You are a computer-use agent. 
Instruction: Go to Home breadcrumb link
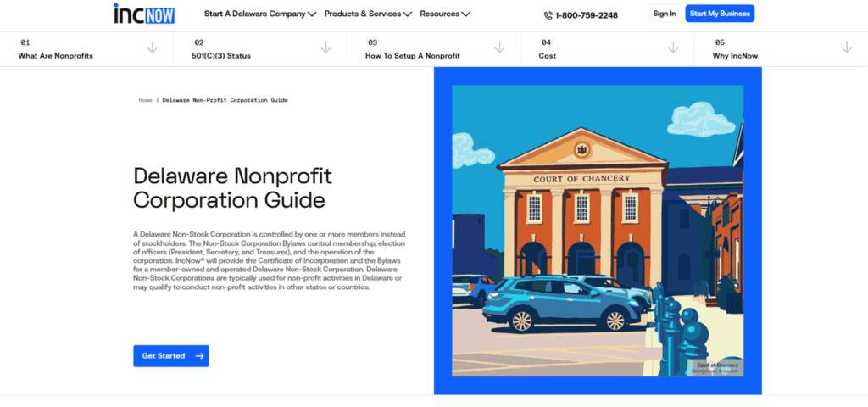[x=145, y=100]
